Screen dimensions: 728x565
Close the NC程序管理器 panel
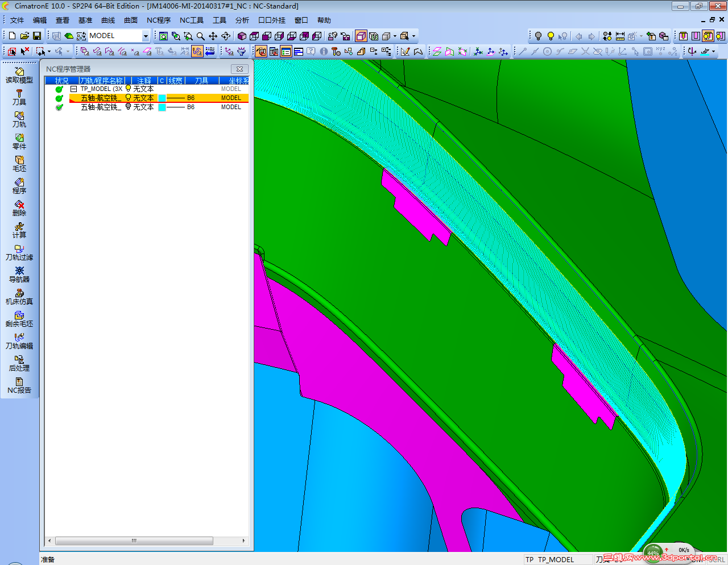coord(239,69)
